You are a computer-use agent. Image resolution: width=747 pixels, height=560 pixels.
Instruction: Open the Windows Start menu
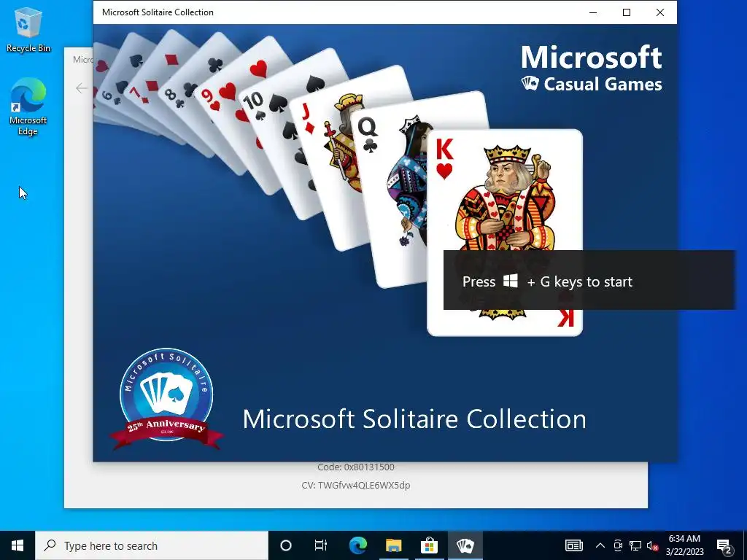point(18,545)
